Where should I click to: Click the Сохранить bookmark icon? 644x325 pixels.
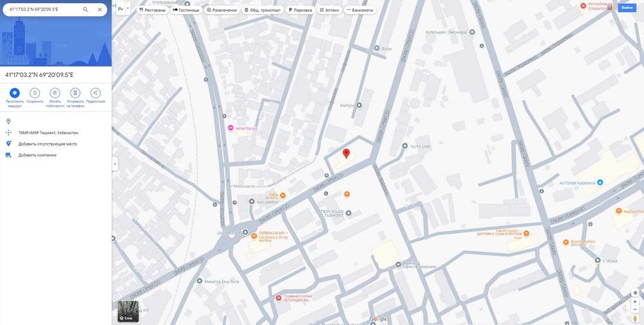tap(35, 93)
